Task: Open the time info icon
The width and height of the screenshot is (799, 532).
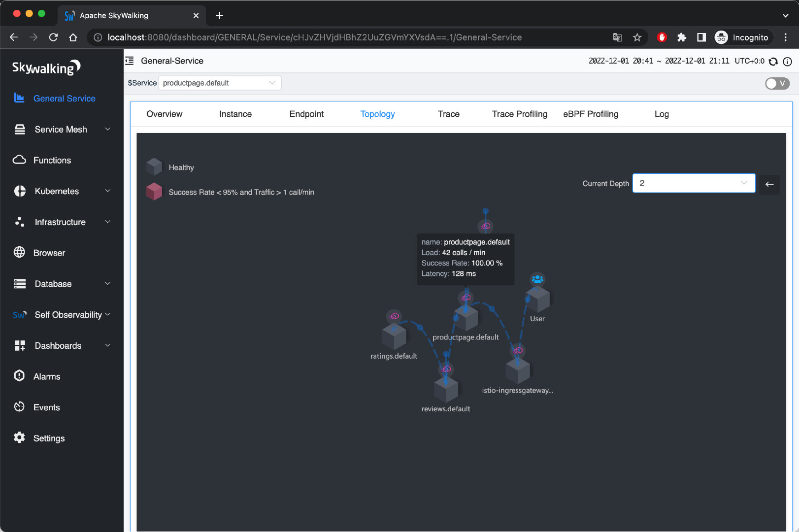Action: pos(788,62)
